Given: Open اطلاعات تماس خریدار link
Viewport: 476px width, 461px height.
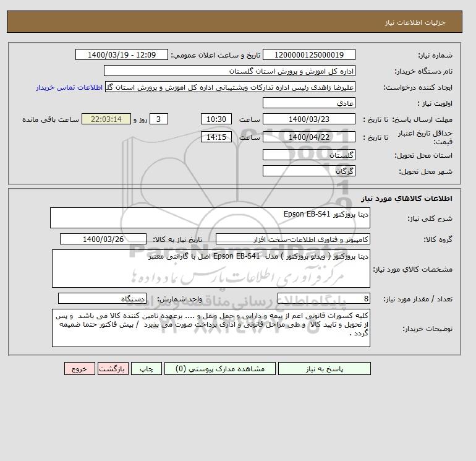Looking at the screenshot, I should tap(69, 87).
